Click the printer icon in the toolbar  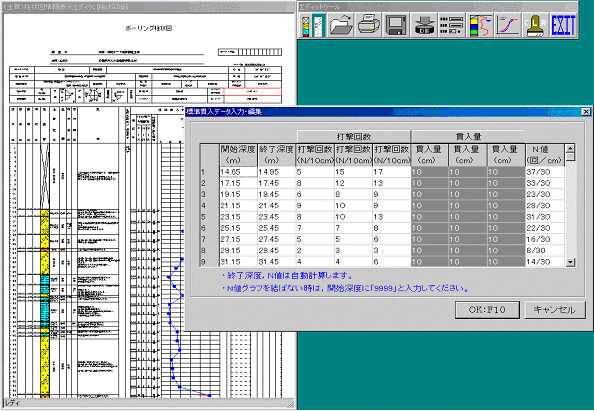pos(368,25)
